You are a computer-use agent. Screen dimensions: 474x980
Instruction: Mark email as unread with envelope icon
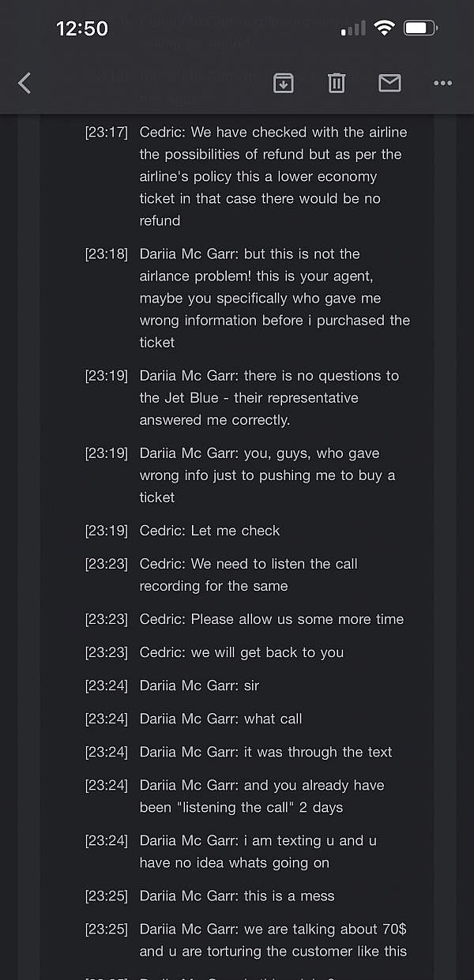389,82
